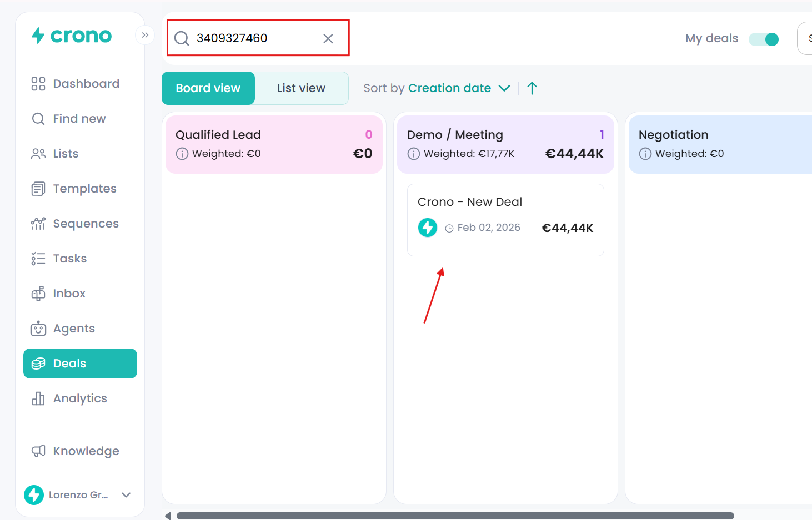The height and width of the screenshot is (520, 812).
Task: Click the owner avatar on Crono - New Deal card
Action: pyautogui.click(x=428, y=228)
